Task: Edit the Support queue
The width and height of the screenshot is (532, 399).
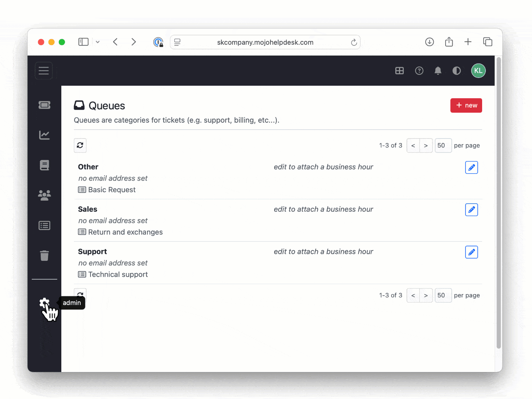Action: 471,252
